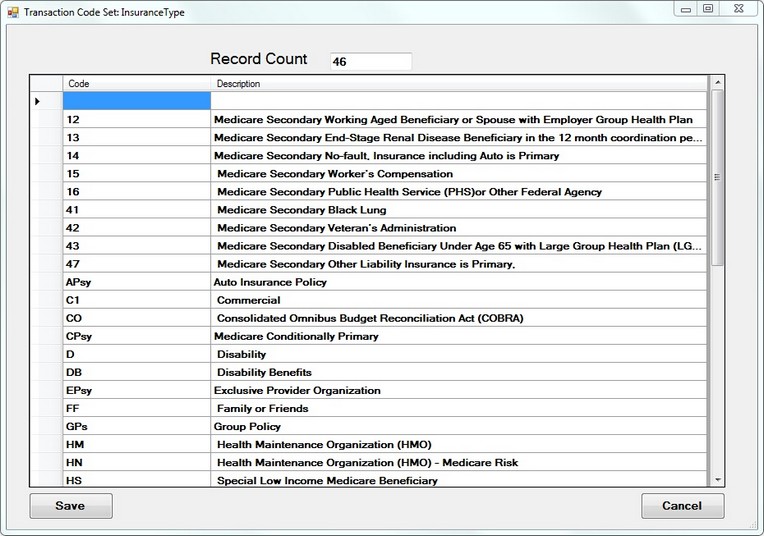764x536 pixels.
Task: Close the Transaction Code Set window
Action: pyautogui.click(x=738, y=9)
